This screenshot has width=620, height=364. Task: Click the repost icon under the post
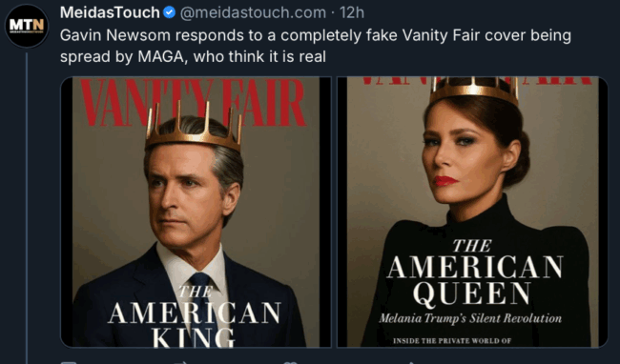pos(182,362)
